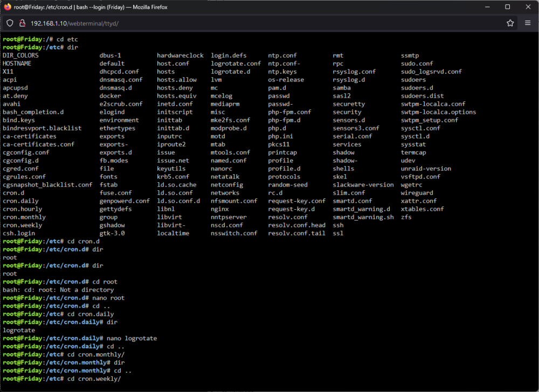Click 'hosts.allow' in the listing

pyautogui.click(x=177, y=80)
